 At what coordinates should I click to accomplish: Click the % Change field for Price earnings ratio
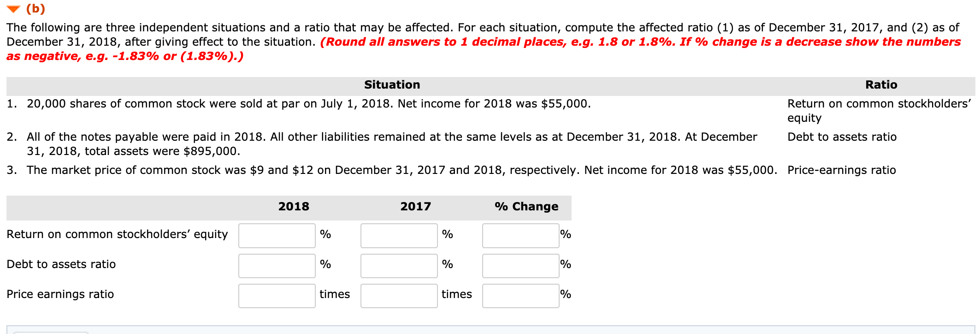(x=520, y=295)
